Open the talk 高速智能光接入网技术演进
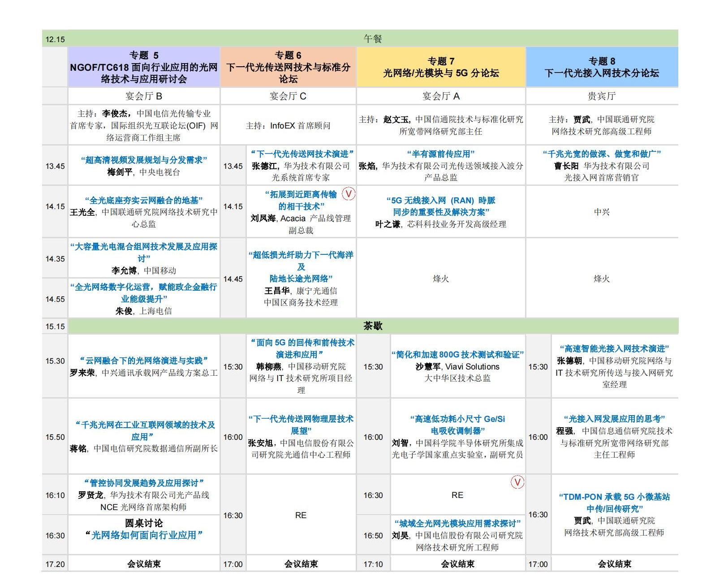The height and width of the screenshot is (588, 711). pyautogui.click(x=614, y=348)
